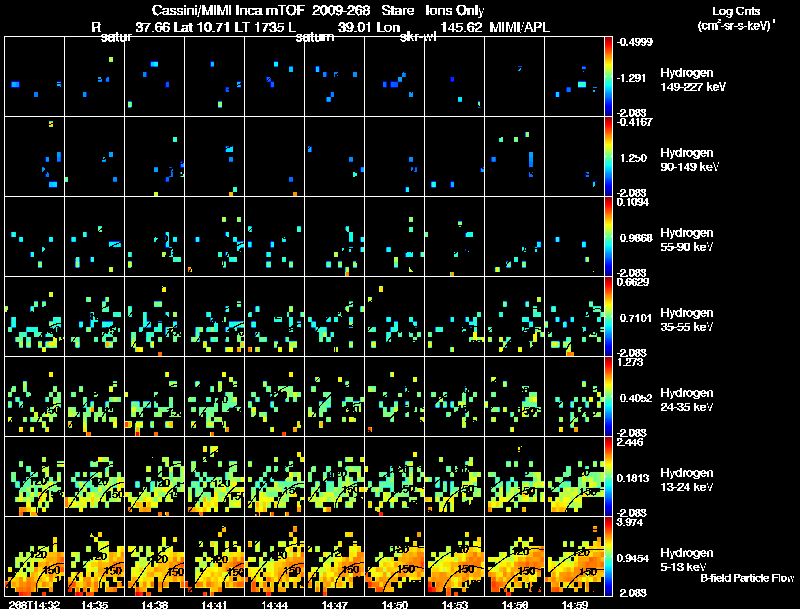The height and width of the screenshot is (609, 800).
Task: Click the '1.250' colorbar value
Action: (x=633, y=158)
